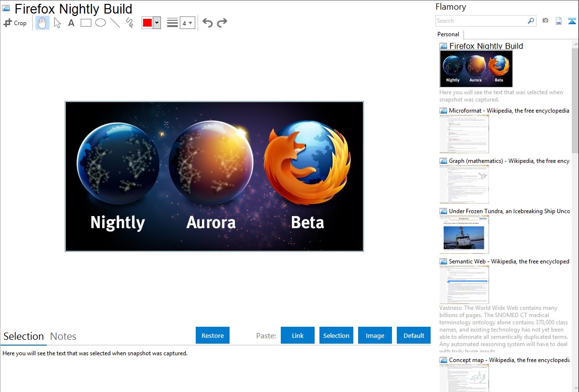
Task: Click the Microformat snapshot thumbnail
Action: click(464, 134)
